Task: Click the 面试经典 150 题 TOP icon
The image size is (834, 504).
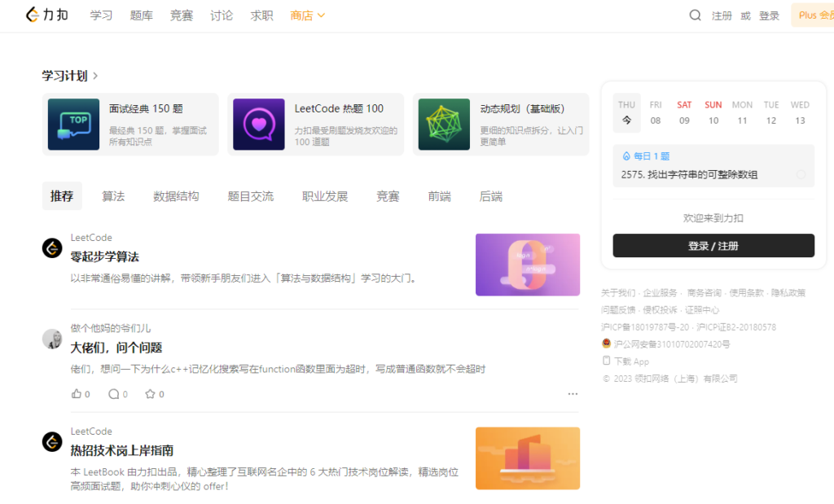Action: coord(73,125)
